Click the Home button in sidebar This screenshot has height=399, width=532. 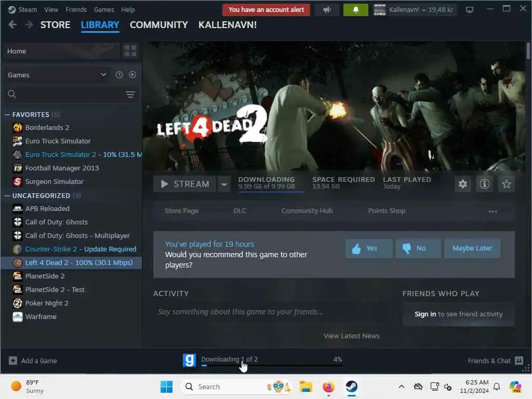[61, 51]
